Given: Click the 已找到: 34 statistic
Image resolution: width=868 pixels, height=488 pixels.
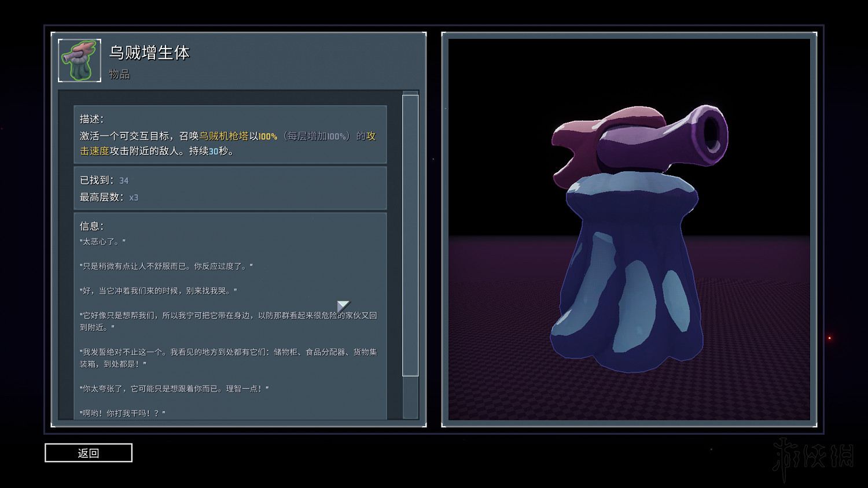Looking at the screenshot, I should tap(104, 180).
